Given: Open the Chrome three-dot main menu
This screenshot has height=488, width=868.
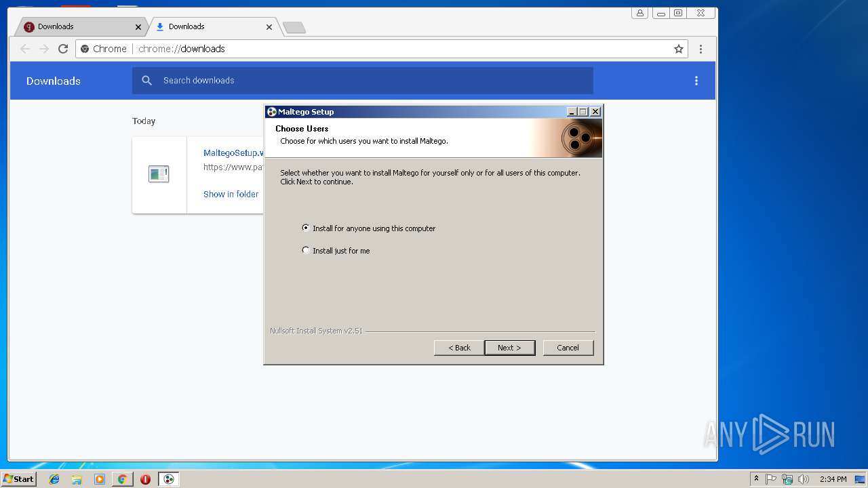Looking at the screenshot, I should pos(701,49).
